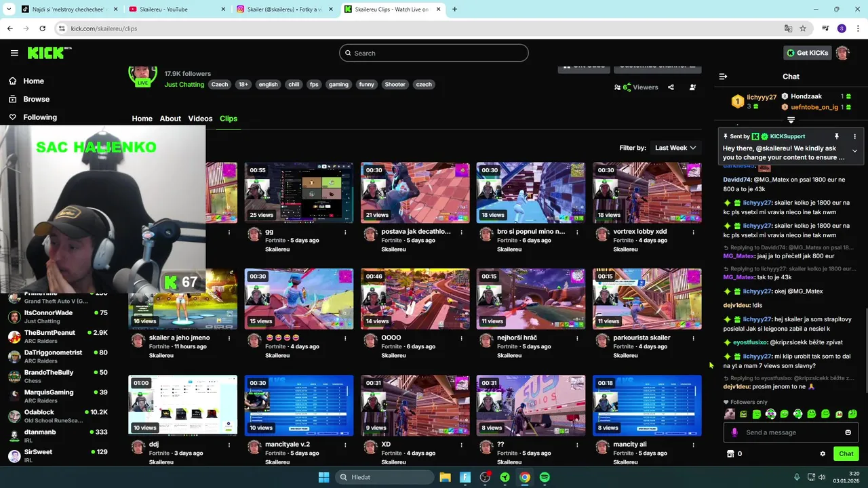868x488 pixels.
Task: Open File Explorer from taskbar
Action: tap(445, 477)
